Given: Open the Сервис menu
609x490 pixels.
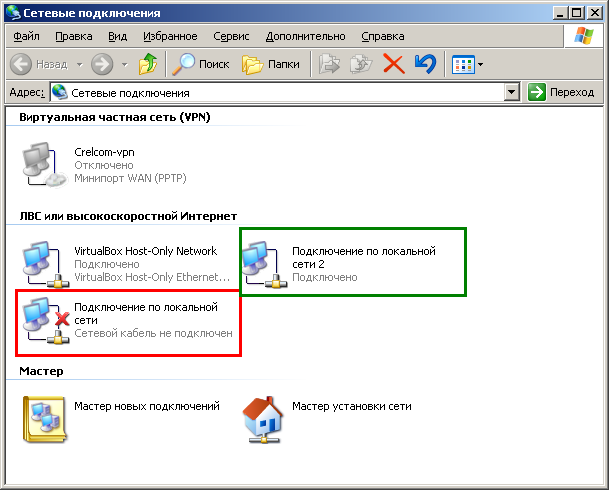Looking at the screenshot, I should [x=231, y=36].
